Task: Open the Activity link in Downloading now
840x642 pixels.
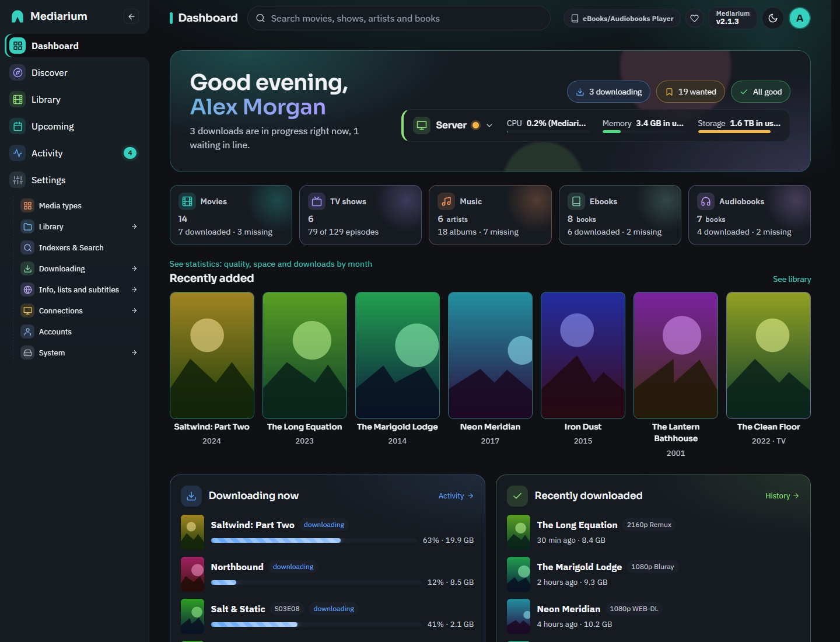Action: point(456,496)
